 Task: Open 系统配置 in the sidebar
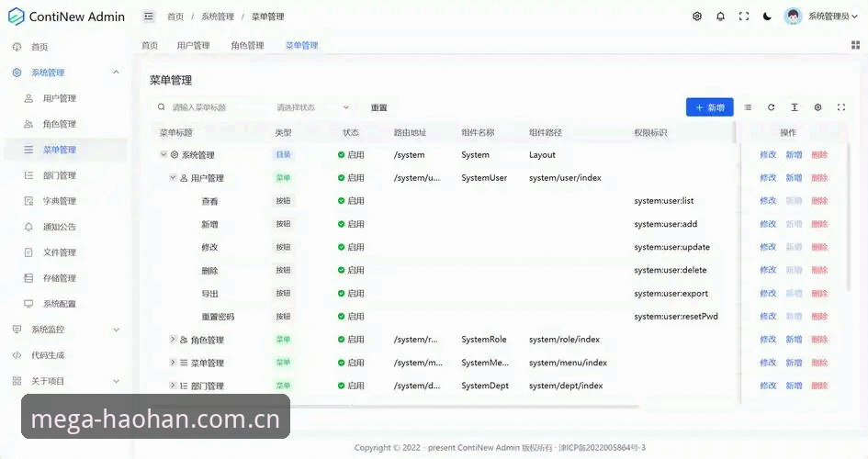tap(59, 304)
